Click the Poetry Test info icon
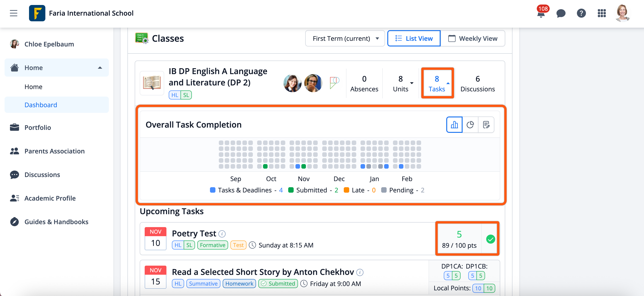The image size is (644, 296). click(x=222, y=234)
